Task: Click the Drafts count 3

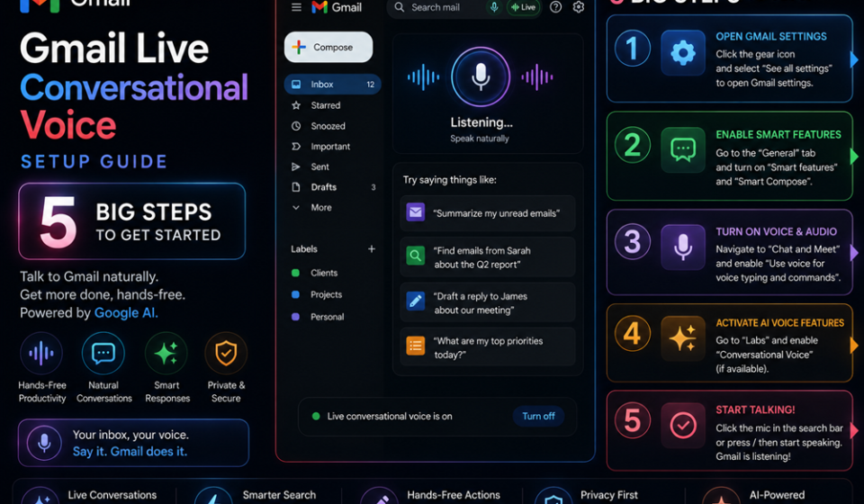Action: 373,187
